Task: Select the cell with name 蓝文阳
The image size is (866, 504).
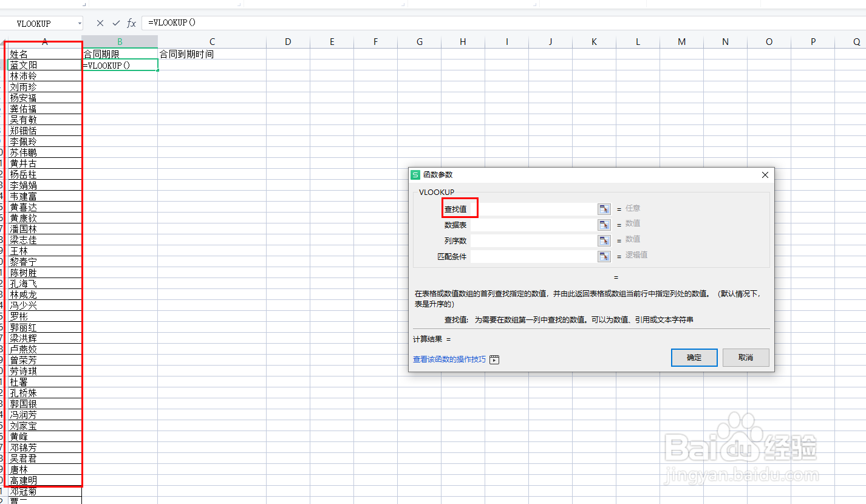Action: 44,65
